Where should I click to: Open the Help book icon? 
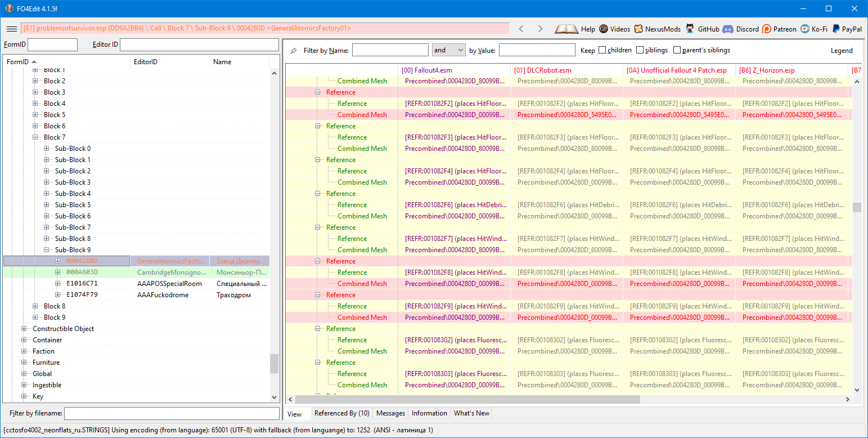566,29
